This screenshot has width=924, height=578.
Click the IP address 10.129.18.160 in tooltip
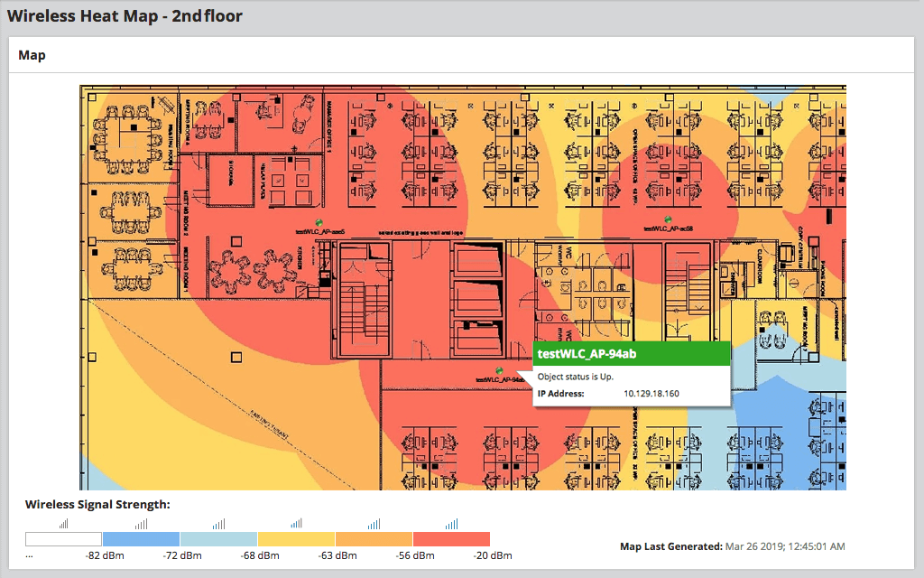point(652,394)
